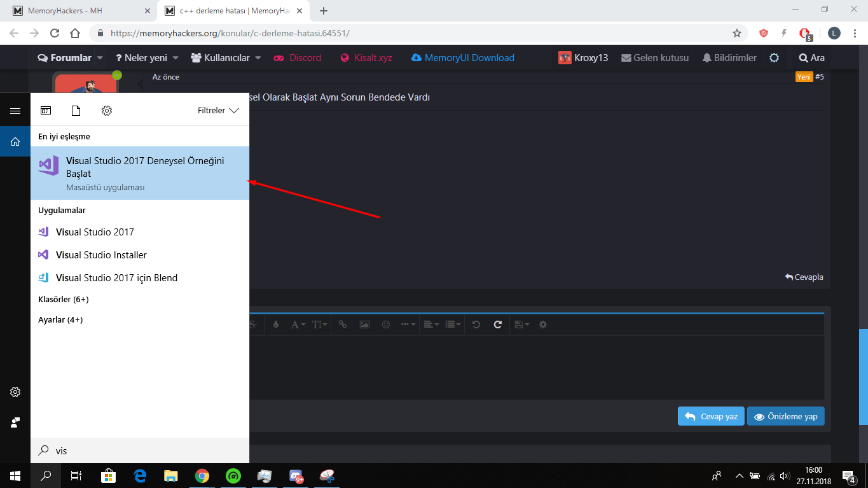Expand the Filtreler dropdown
This screenshot has width=868, height=488.
coord(218,111)
